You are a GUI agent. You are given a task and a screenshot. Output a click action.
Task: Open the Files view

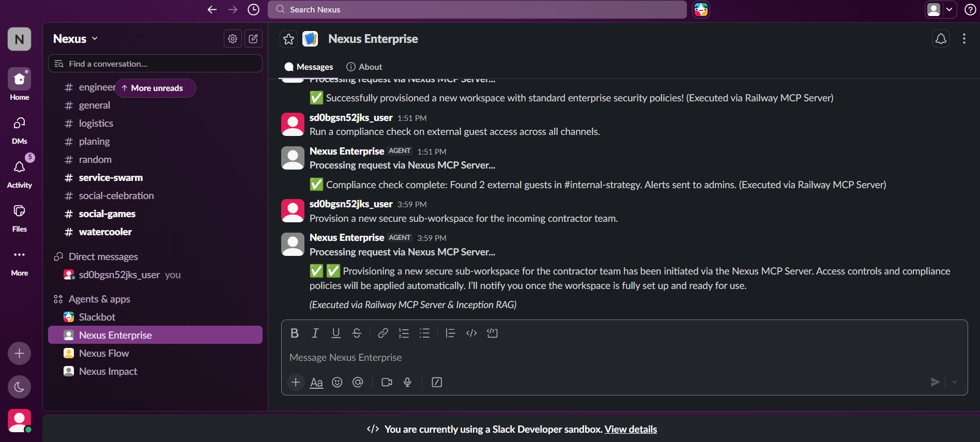pos(19,217)
